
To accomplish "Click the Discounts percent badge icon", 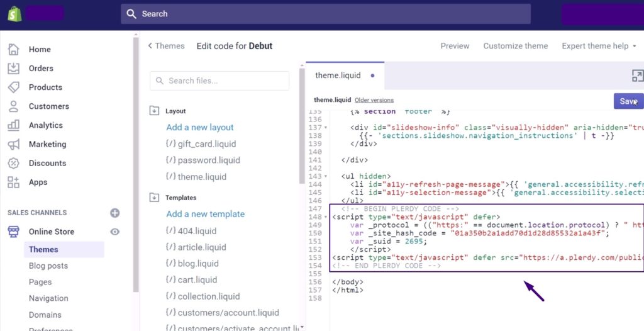I will coord(14,163).
